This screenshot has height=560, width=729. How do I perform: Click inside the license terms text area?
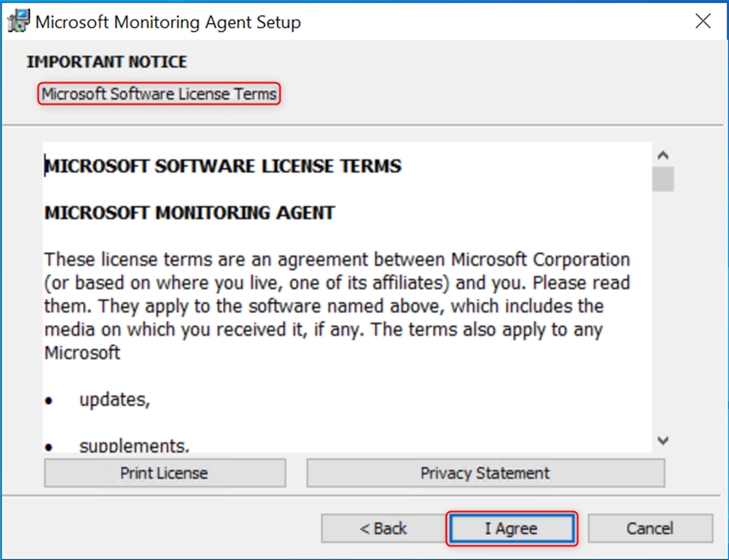[343, 292]
